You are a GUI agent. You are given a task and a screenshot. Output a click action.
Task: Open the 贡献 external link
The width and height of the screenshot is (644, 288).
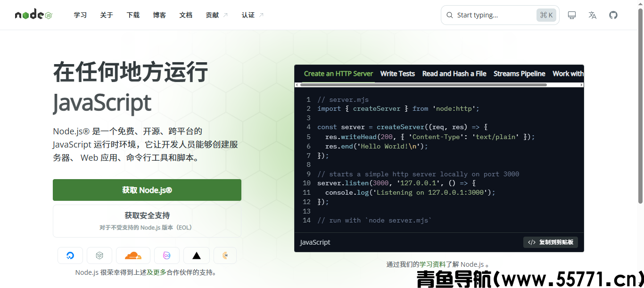pos(217,15)
